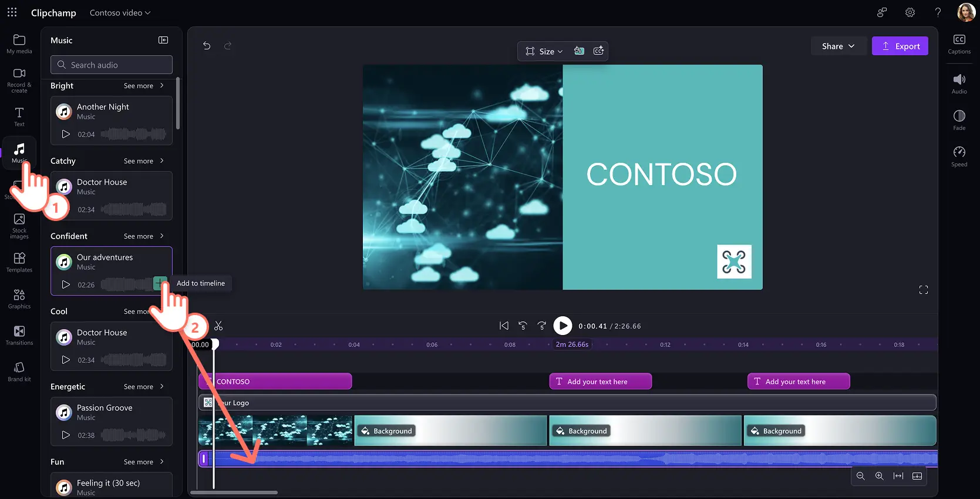This screenshot has height=499, width=980.
Task: Play the Passion Groove preview
Action: coord(66,435)
